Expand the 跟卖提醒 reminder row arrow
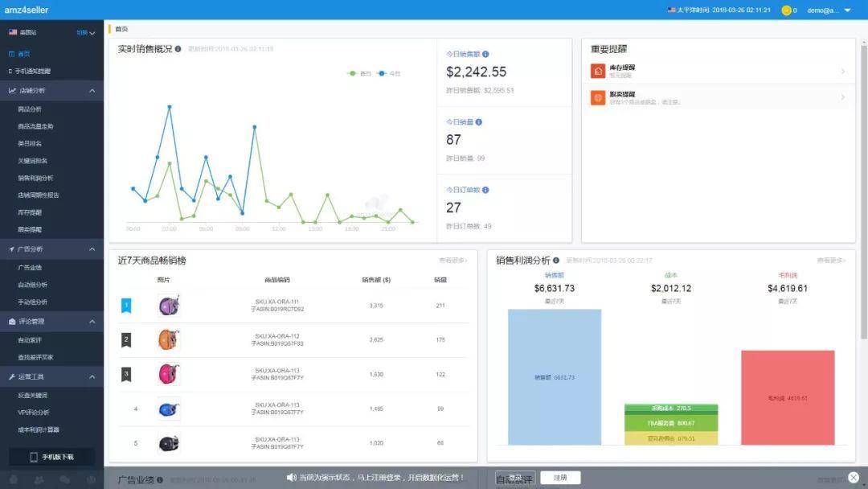This screenshot has height=489, width=868. pyautogui.click(x=842, y=97)
